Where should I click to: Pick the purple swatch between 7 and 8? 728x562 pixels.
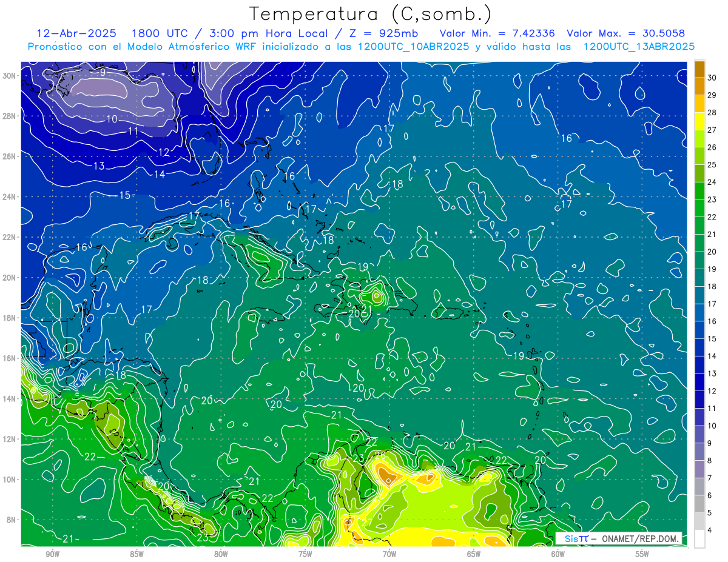click(x=699, y=469)
